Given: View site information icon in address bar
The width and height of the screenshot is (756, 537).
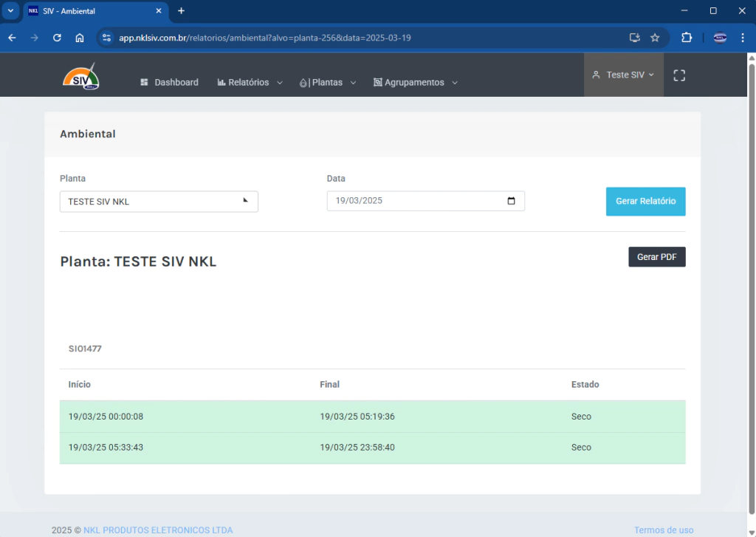Looking at the screenshot, I should 107,38.
